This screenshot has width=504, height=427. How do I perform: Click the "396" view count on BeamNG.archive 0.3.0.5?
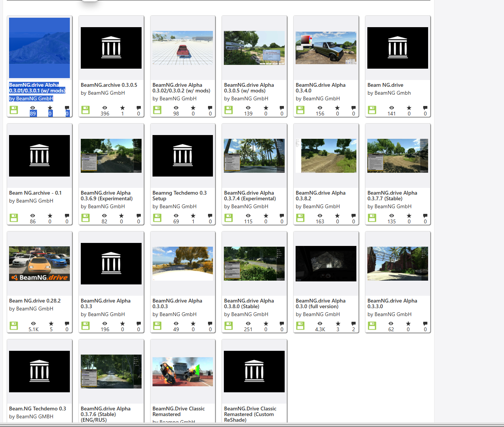pyautogui.click(x=105, y=114)
